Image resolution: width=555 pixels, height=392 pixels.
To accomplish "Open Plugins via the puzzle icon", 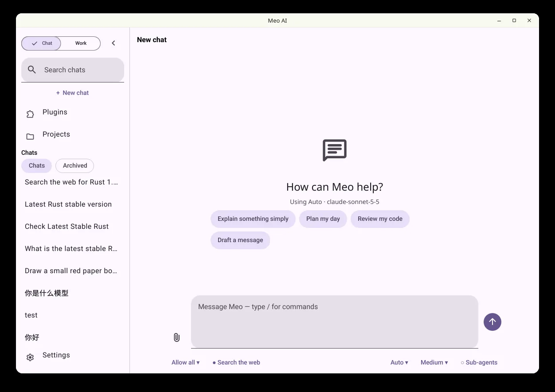I will click(x=30, y=114).
